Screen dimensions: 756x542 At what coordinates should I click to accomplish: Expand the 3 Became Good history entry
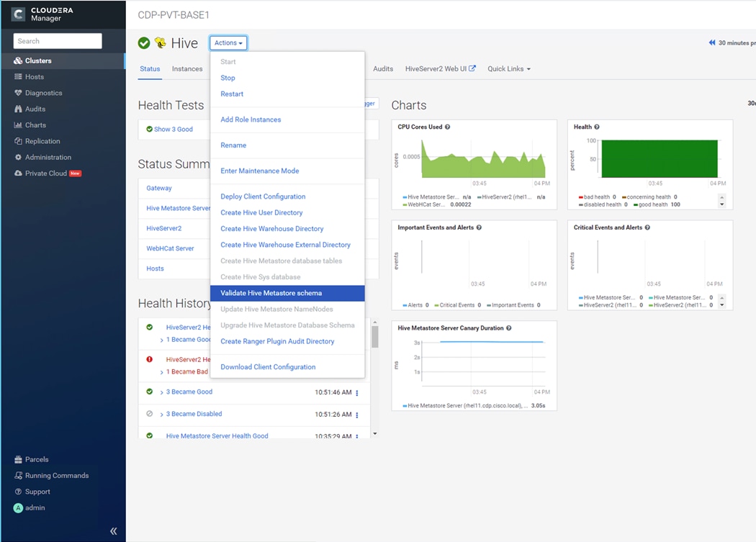(x=161, y=392)
